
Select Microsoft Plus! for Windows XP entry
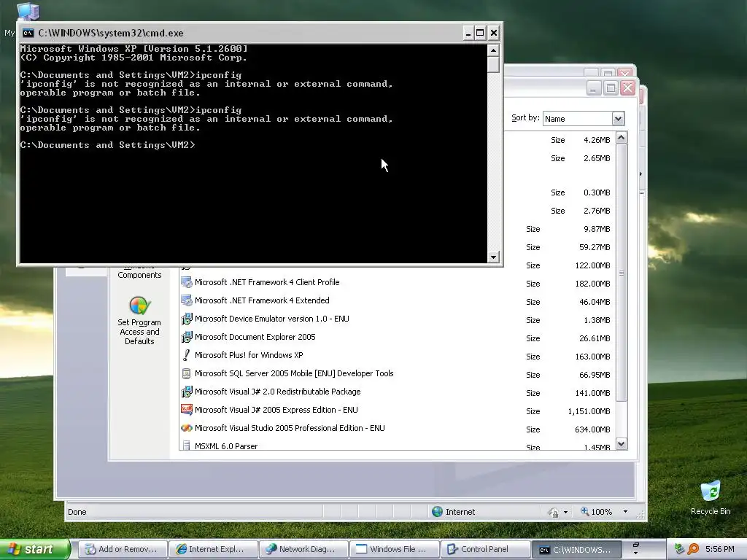coord(398,356)
